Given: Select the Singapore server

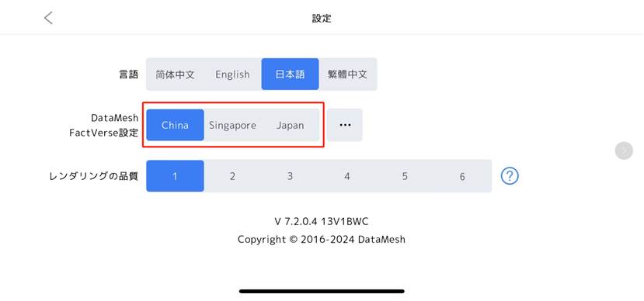Looking at the screenshot, I should 232,125.
